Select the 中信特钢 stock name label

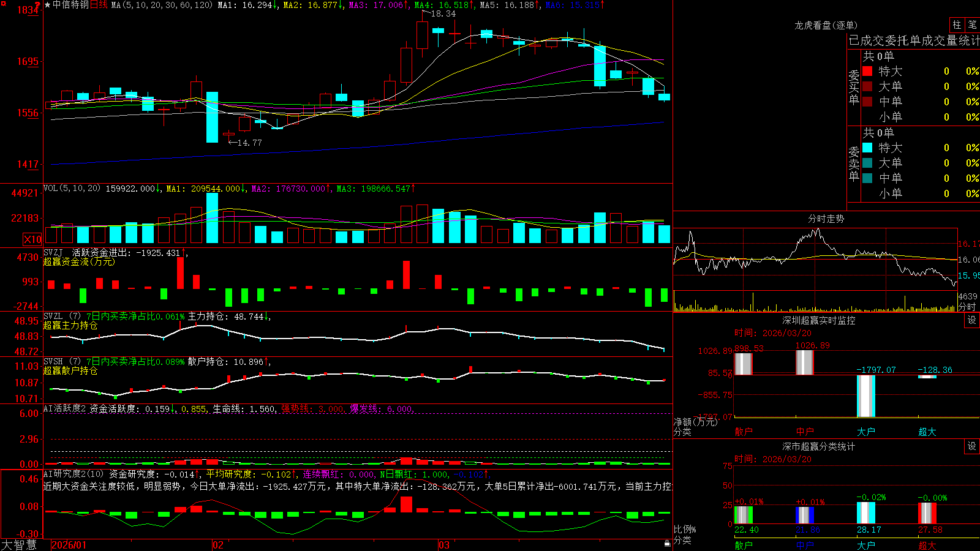70,5
